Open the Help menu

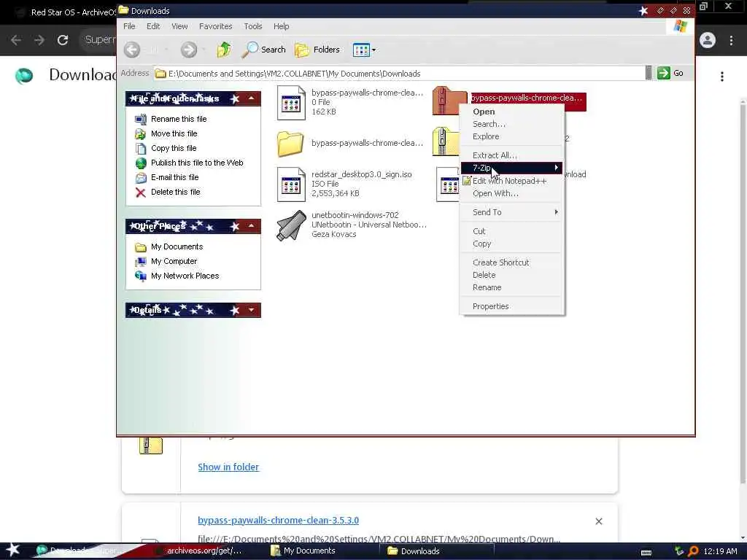pos(281,26)
